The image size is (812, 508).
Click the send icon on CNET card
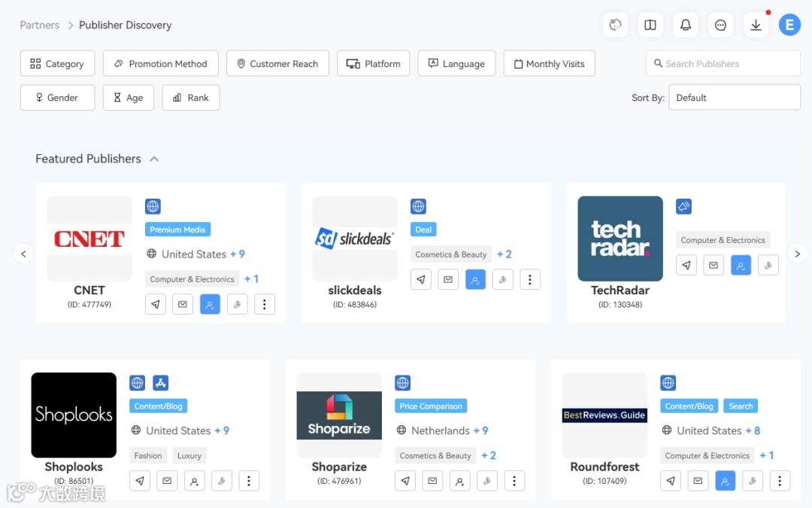156,304
